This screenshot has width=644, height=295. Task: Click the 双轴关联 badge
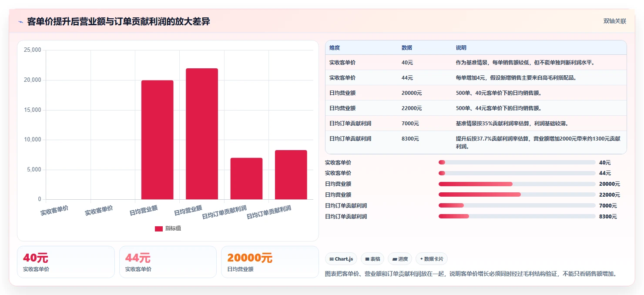tap(614, 21)
